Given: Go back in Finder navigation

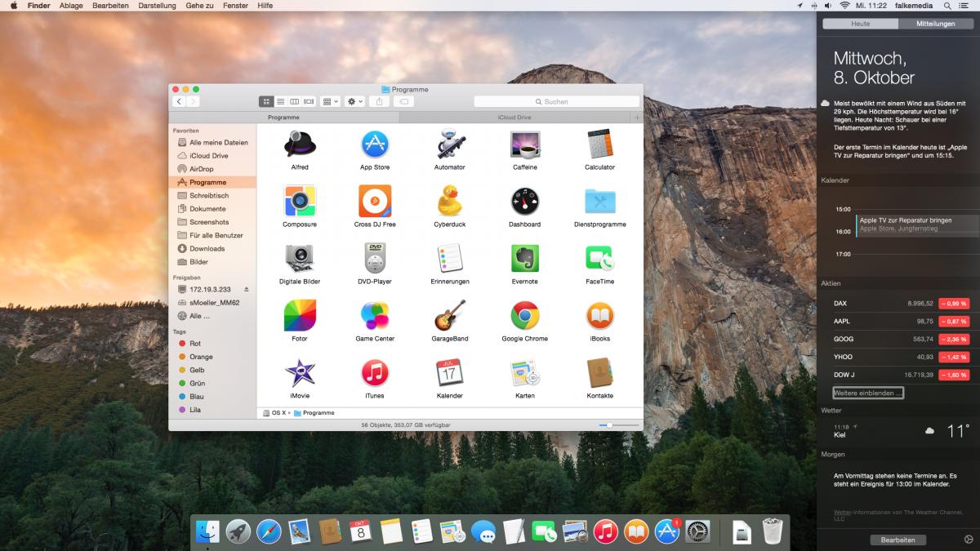Looking at the screenshot, I should pyautogui.click(x=179, y=101).
